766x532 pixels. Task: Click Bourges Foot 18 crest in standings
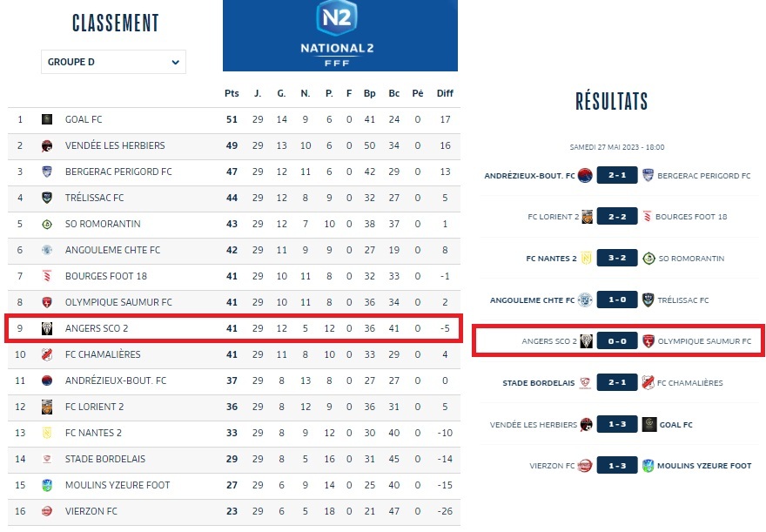[47, 276]
